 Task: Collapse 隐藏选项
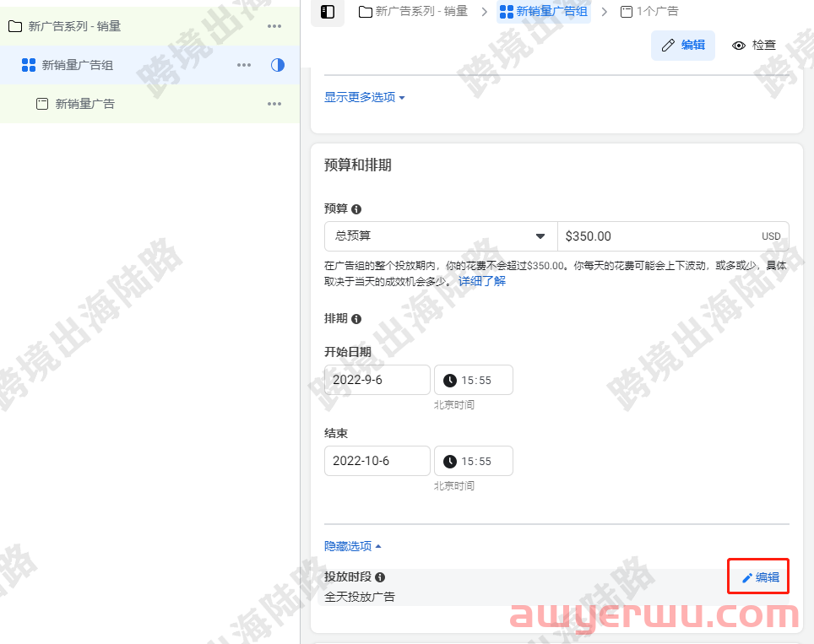click(x=352, y=546)
